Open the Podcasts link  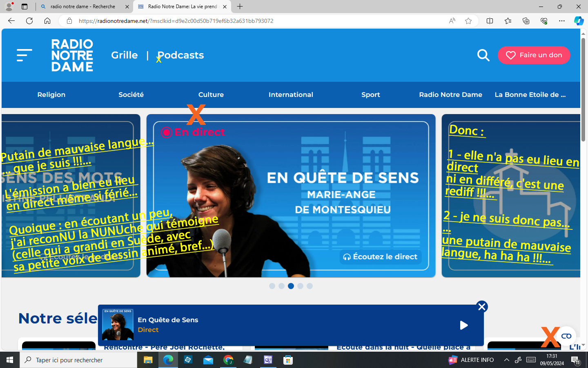click(180, 55)
